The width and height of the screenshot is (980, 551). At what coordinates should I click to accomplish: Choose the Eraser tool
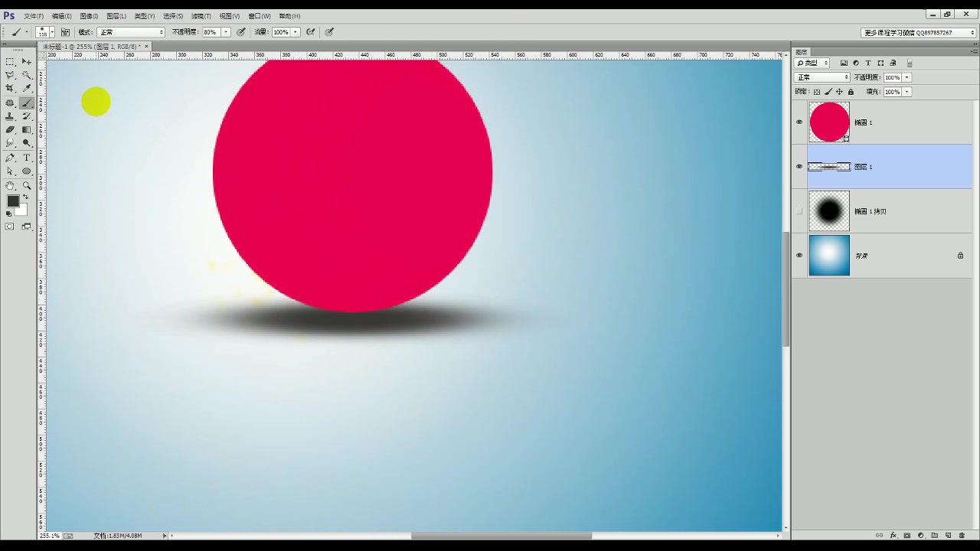tap(9, 129)
